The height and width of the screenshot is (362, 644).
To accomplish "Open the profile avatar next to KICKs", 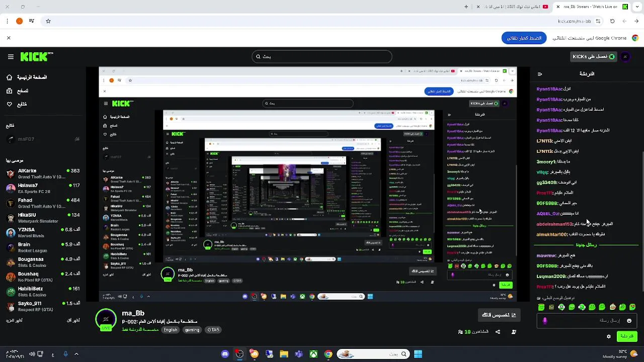I will coord(625,57).
